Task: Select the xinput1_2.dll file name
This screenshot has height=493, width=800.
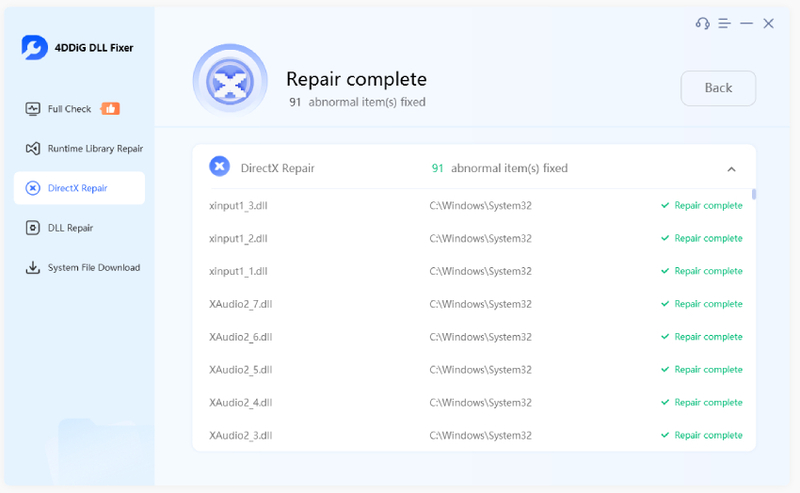Action: coord(238,238)
